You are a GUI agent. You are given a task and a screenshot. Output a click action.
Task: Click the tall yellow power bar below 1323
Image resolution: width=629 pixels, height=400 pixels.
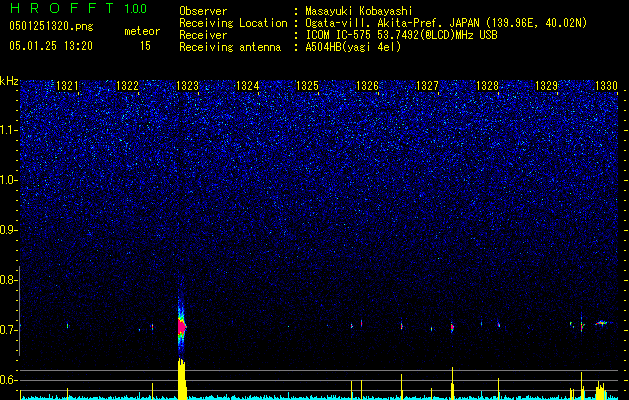182,378
